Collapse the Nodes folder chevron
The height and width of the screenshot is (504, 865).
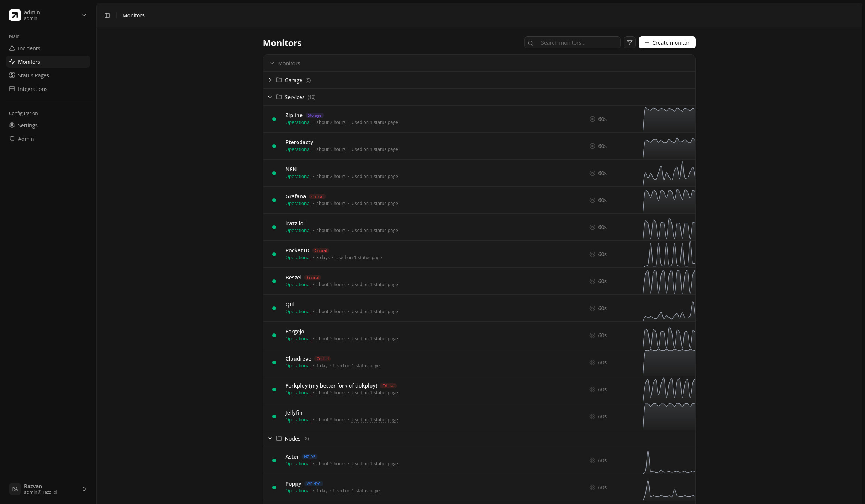click(270, 438)
